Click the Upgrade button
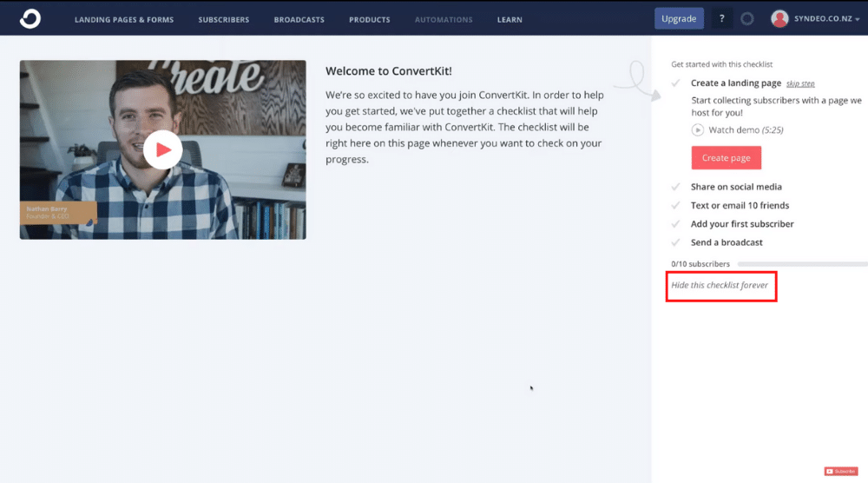 tap(679, 19)
